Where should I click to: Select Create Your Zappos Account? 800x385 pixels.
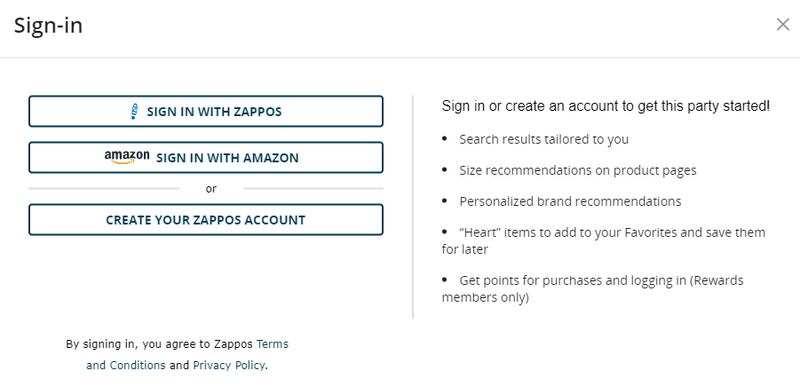[x=206, y=220]
